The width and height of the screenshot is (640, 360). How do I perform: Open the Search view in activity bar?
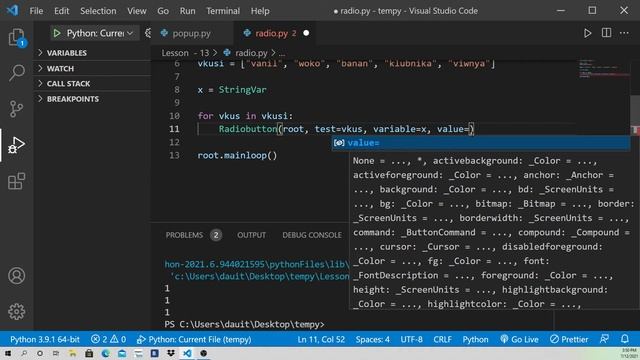click(x=16, y=73)
